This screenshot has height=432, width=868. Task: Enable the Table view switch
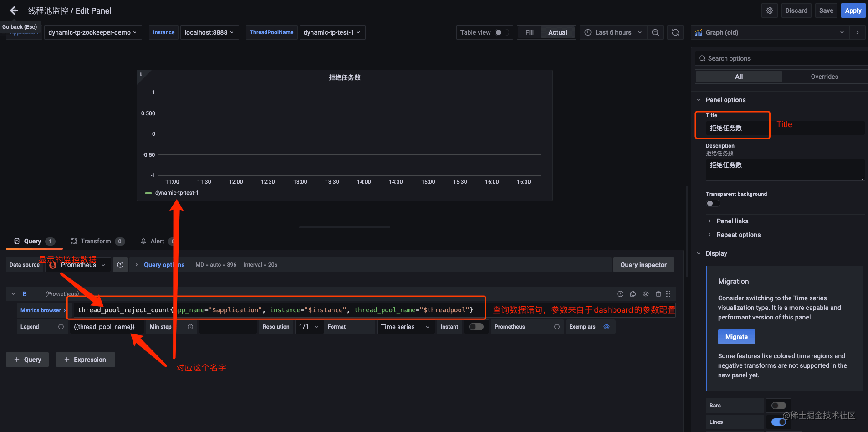pos(501,32)
